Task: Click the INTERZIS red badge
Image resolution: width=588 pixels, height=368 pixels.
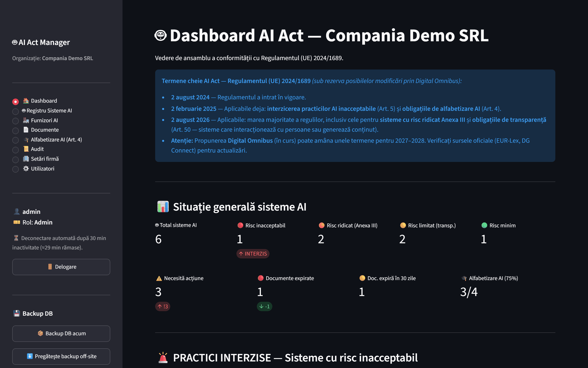Action: click(253, 254)
